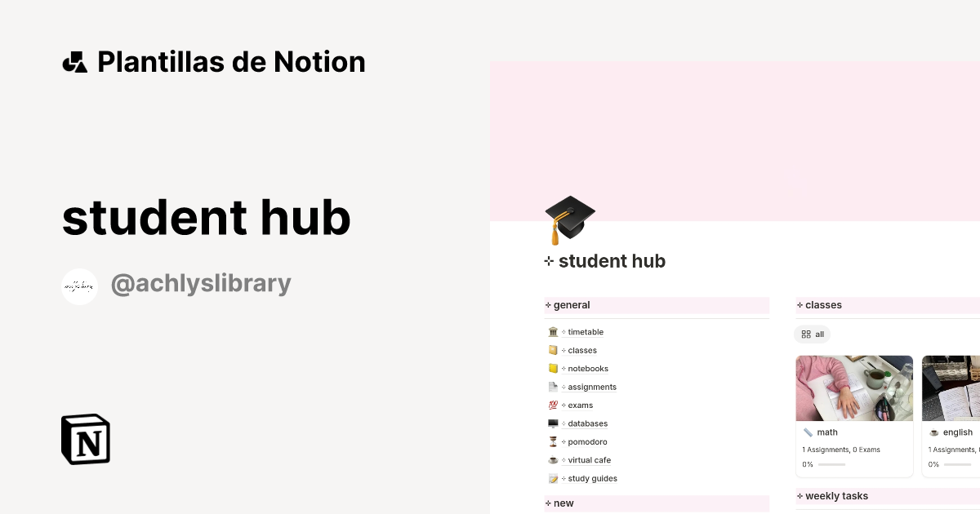Open the math class card photo
Viewport: 980px width, 514px height.
tap(854, 388)
